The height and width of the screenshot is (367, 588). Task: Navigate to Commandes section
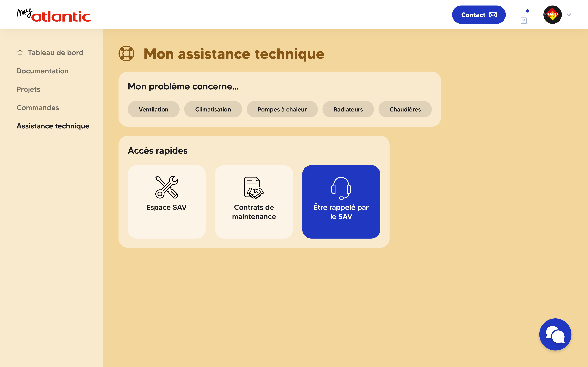38,108
